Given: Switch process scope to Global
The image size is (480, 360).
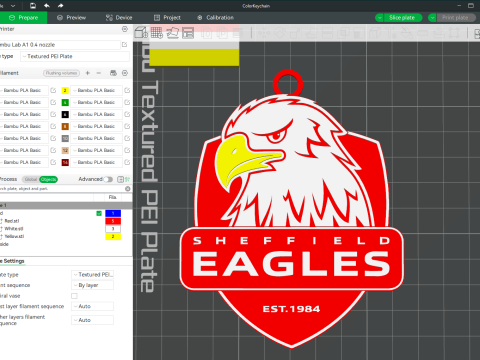Looking at the screenshot, I should tap(31, 179).
